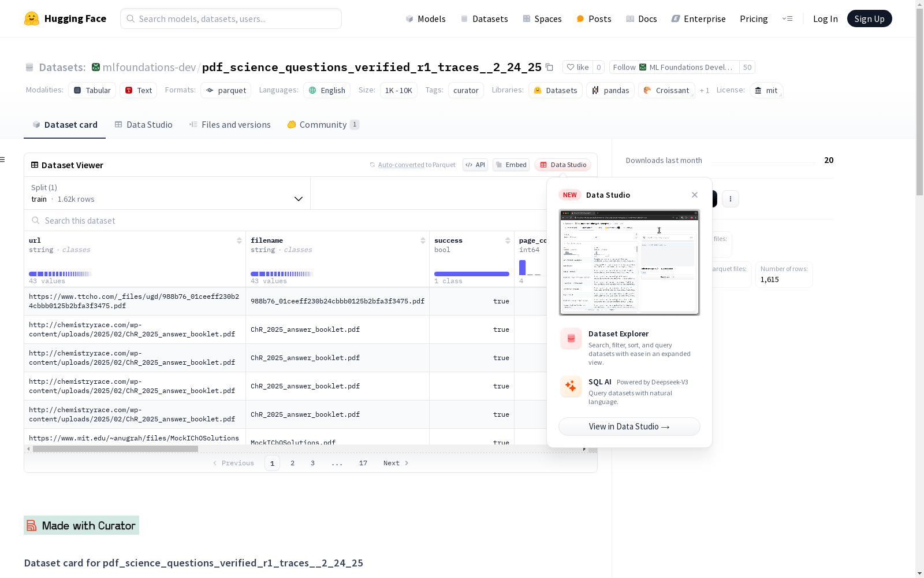
Task: Select the pandas library tag
Action: point(610,90)
